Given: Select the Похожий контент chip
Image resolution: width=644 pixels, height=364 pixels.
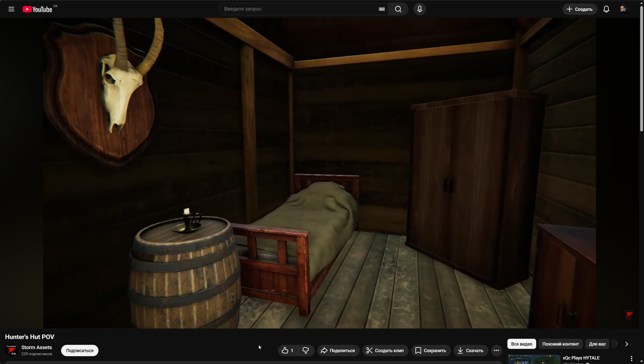Looking at the screenshot, I should pos(560,344).
